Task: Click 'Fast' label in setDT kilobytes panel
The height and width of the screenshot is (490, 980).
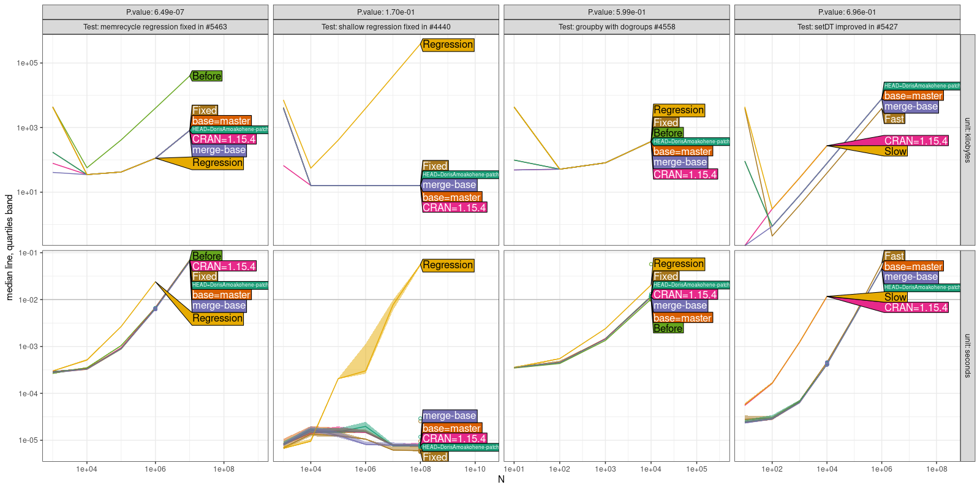Action: [894, 119]
